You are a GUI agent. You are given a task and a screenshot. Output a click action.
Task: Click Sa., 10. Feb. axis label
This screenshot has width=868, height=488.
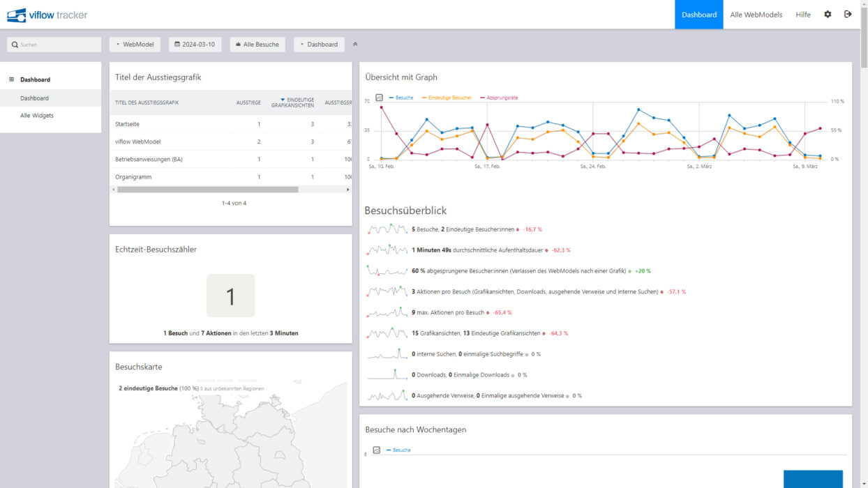[382, 167]
